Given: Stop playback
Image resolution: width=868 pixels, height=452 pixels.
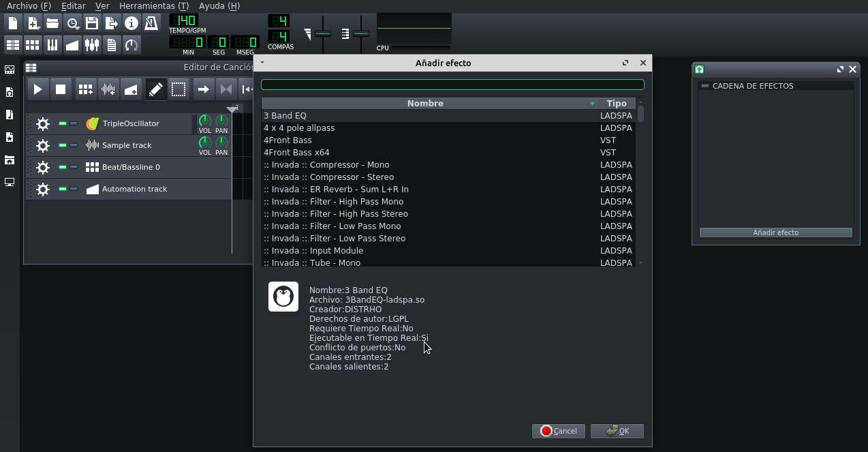Looking at the screenshot, I should pos(61,89).
